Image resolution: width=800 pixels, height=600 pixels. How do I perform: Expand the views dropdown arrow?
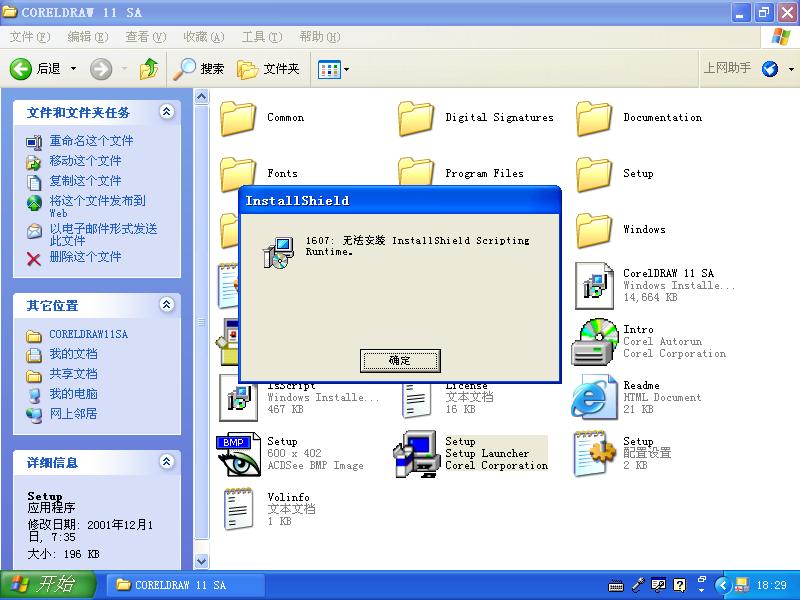tap(346, 69)
